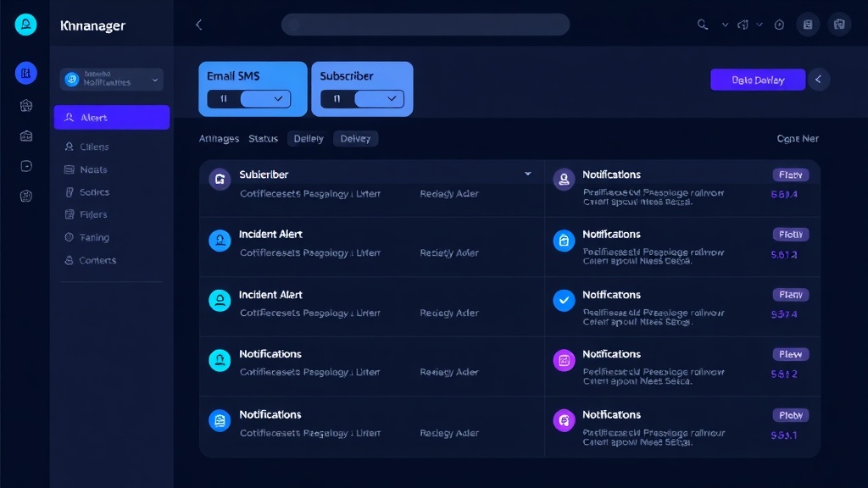The width and height of the screenshot is (868, 488).
Task: Click the far-right circular icon in top bar
Action: click(x=839, y=25)
